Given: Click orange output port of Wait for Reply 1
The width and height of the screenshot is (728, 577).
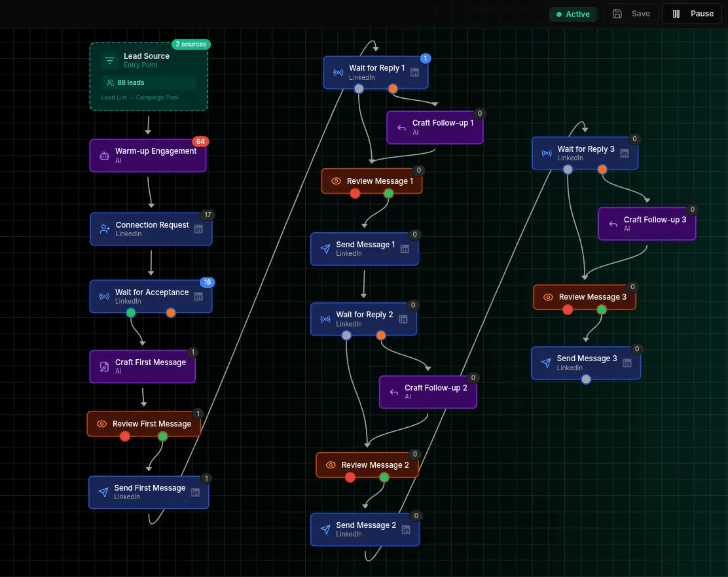Looking at the screenshot, I should pyautogui.click(x=393, y=89).
